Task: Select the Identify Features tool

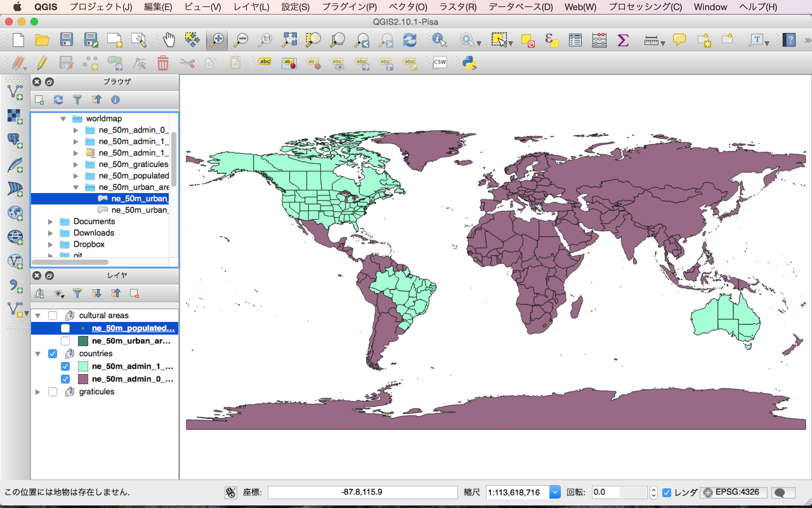Action: [x=439, y=40]
